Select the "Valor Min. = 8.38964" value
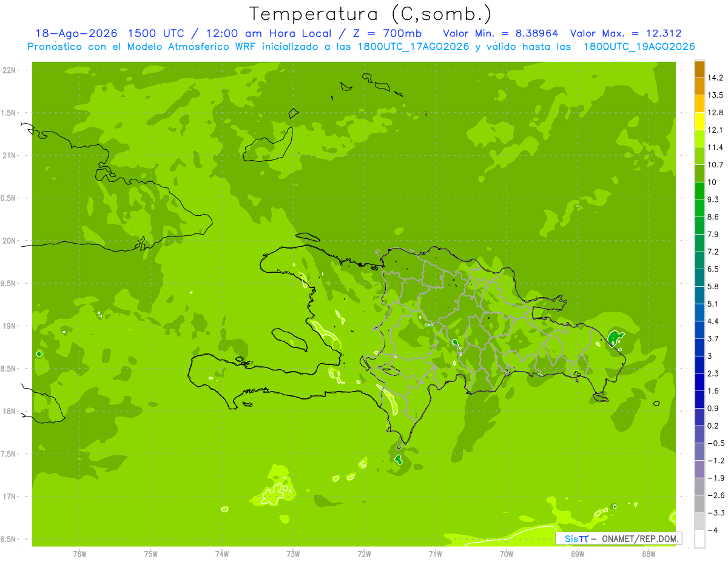Image resolution: width=728 pixels, height=562 pixels. click(500, 34)
